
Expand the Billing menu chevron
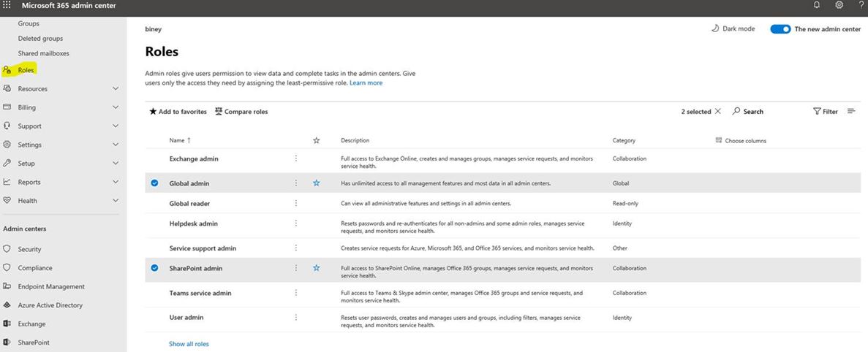pos(115,107)
